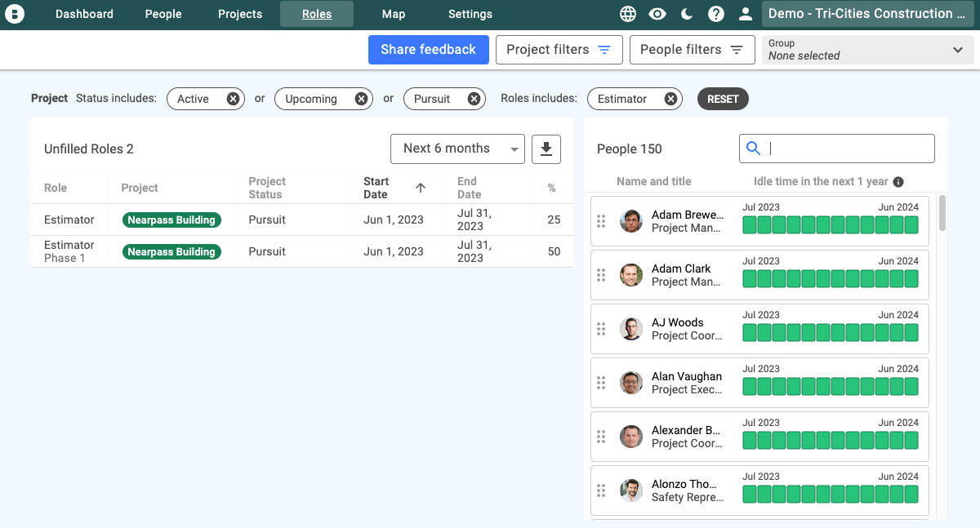Click the Unfilled Roles 2 heading
The width and height of the screenshot is (980, 528).
tap(89, 149)
